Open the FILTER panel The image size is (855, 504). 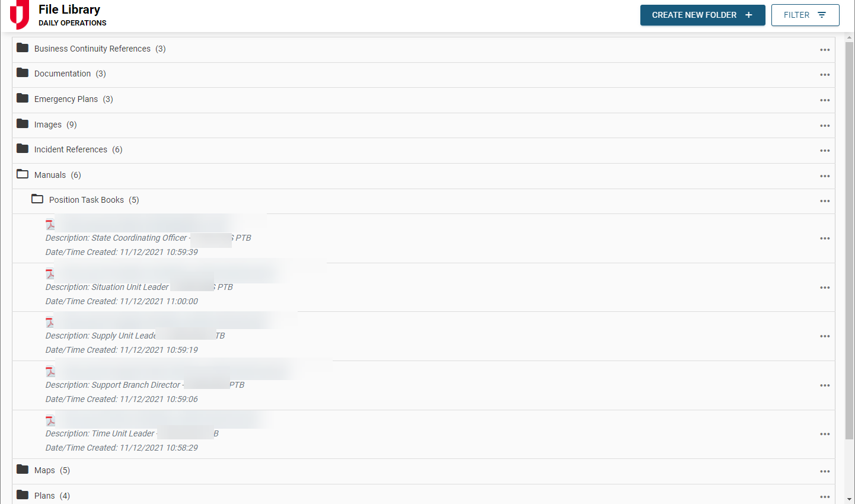(x=805, y=15)
